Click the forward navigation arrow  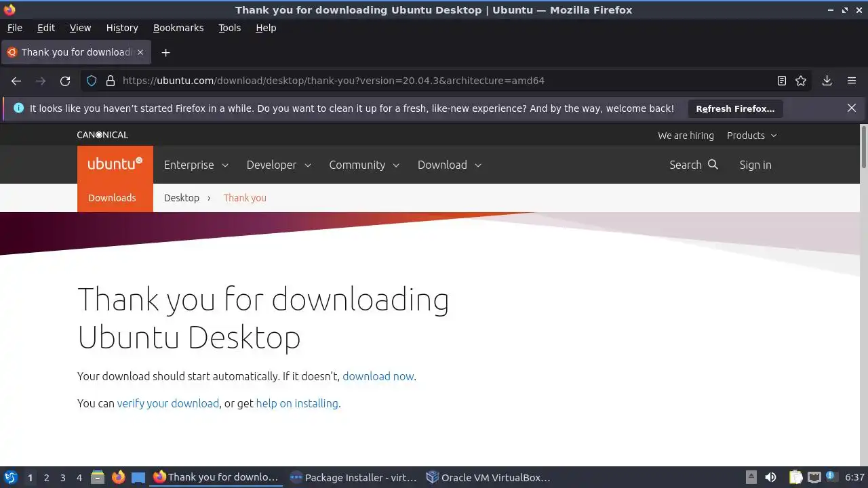pyautogui.click(x=41, y=81)
